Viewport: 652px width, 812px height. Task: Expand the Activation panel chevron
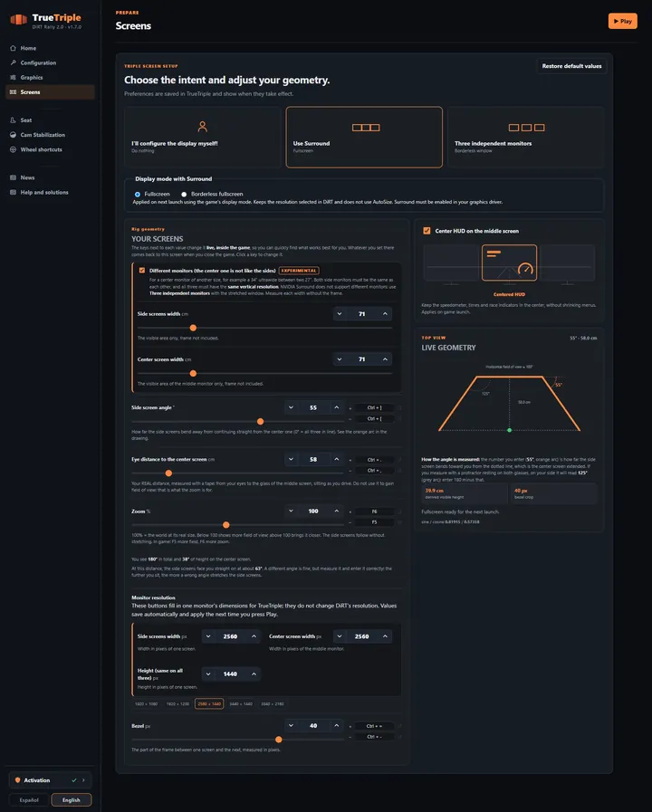(x=83, y=780)
